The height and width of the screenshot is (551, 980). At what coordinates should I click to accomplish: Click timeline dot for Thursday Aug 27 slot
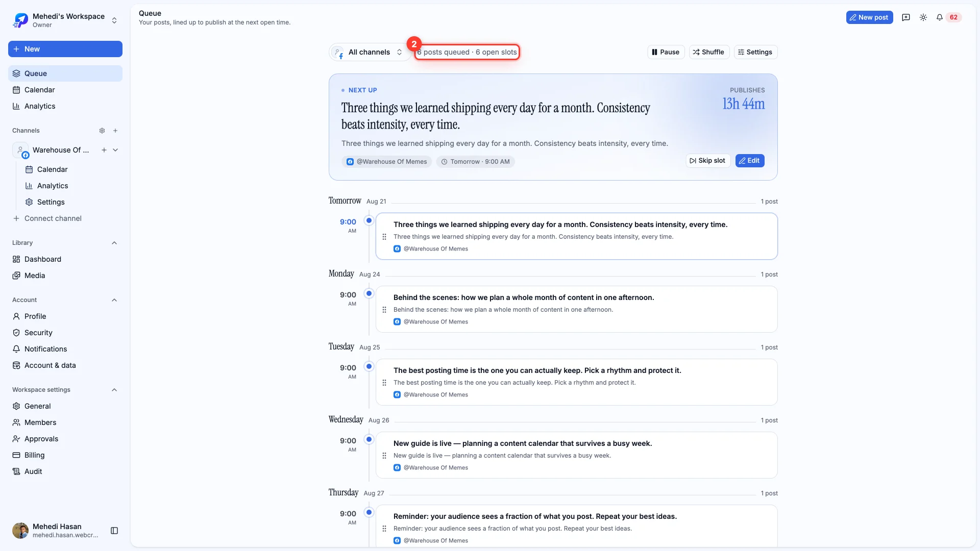(x=369, y=512)
